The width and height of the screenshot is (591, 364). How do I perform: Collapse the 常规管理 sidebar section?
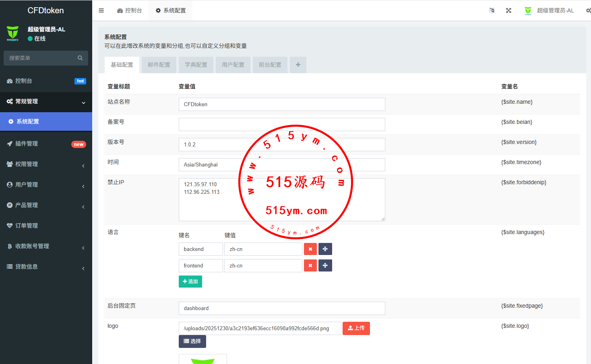(x=46, y=101)
